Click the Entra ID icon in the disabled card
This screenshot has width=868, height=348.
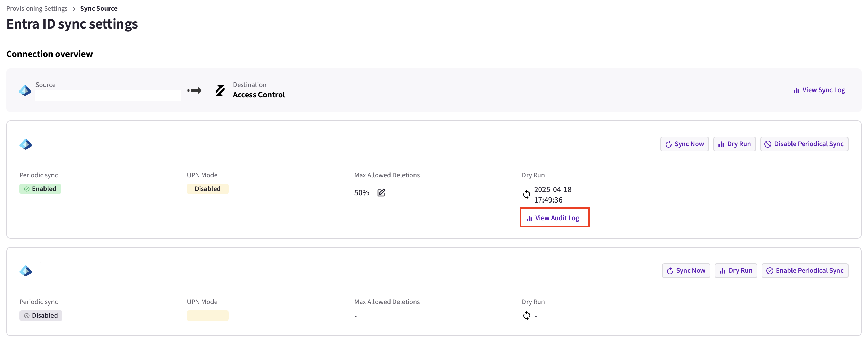coord(26,271)
